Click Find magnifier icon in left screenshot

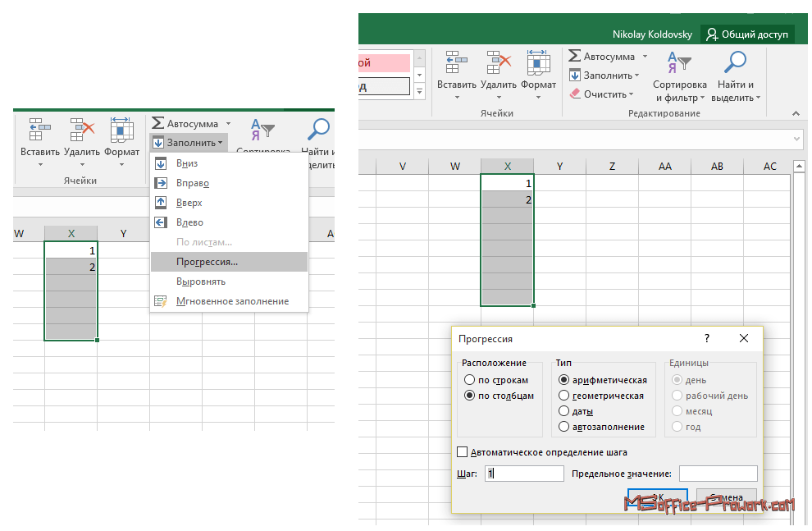click(318, 130)
